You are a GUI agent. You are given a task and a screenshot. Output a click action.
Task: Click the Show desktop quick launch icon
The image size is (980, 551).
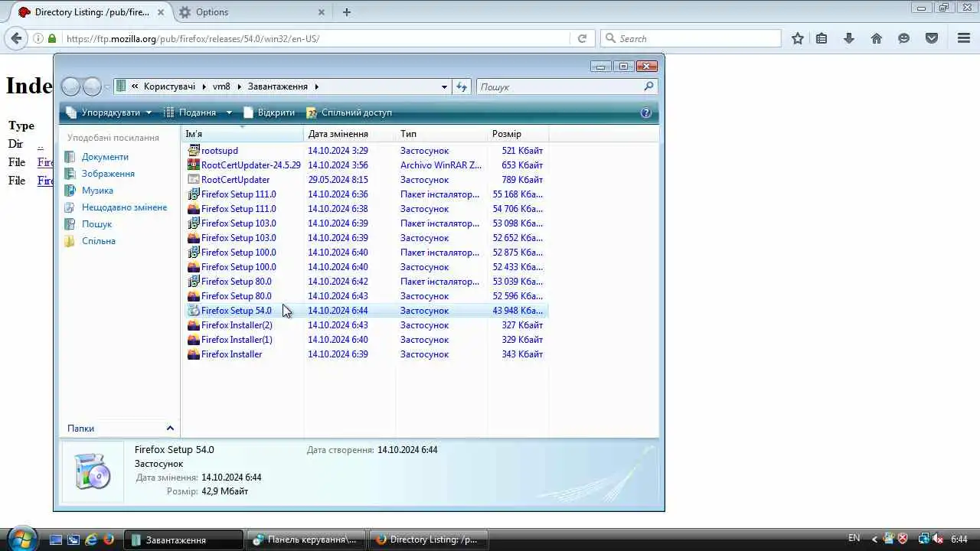pos(56,540)
